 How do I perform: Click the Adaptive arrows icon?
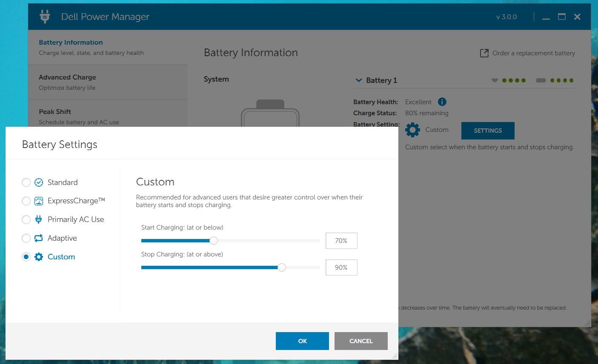(x=39, y=238)
